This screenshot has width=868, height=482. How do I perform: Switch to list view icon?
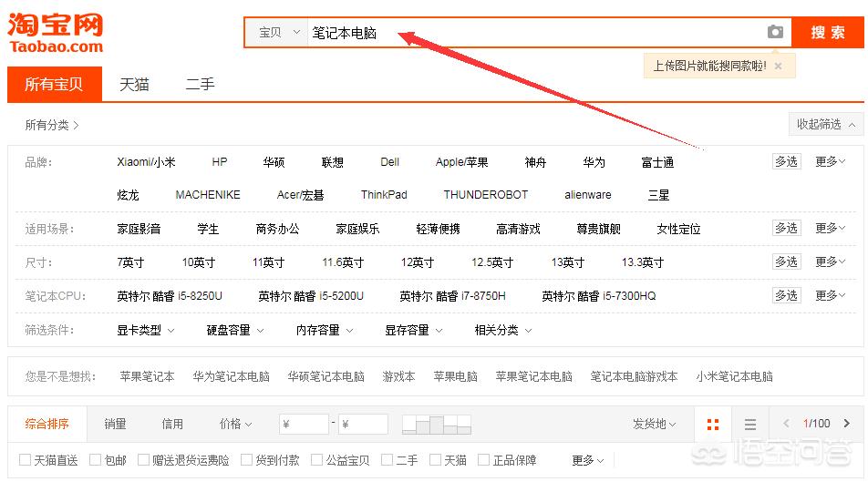[x=750, y=425]
